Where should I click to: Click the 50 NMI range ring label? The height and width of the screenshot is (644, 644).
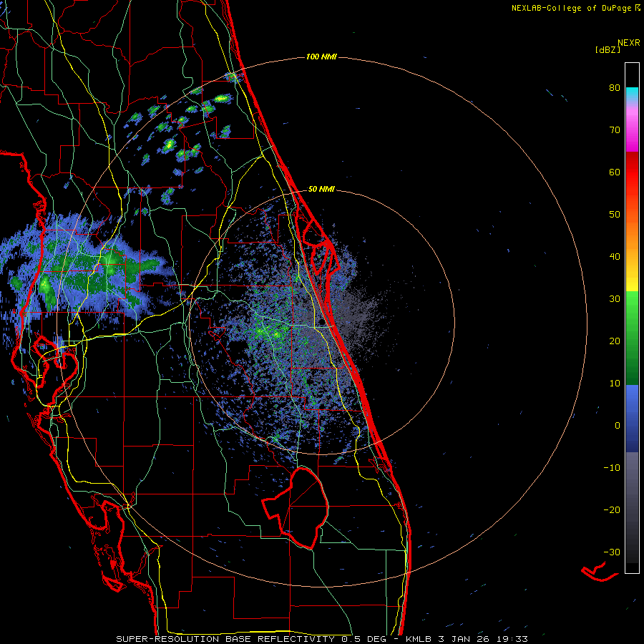[321, 189]
